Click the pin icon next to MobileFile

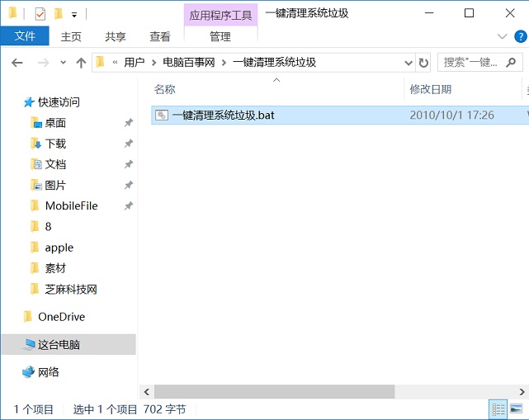tap(129, 205)
